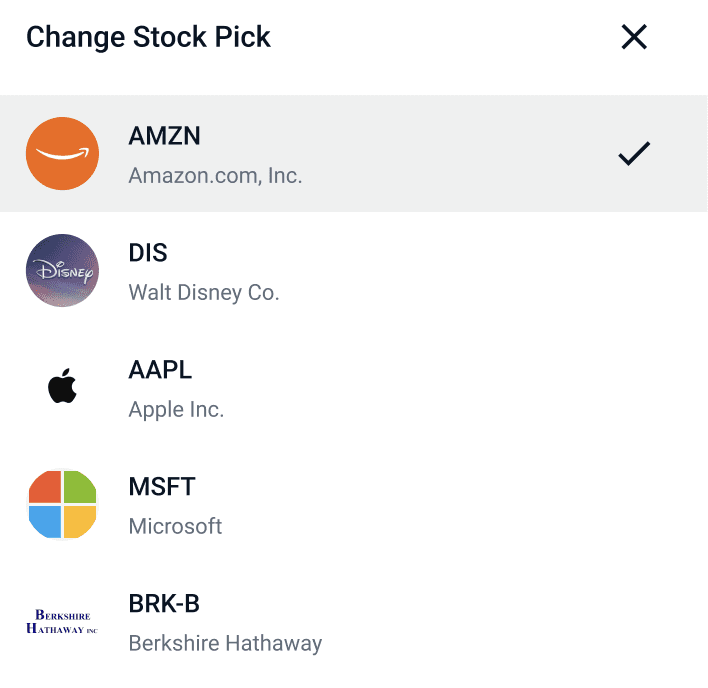708x688 pixels.
Task: Click the Berkshire Hathaway company name text
Action: pos(225,644)
